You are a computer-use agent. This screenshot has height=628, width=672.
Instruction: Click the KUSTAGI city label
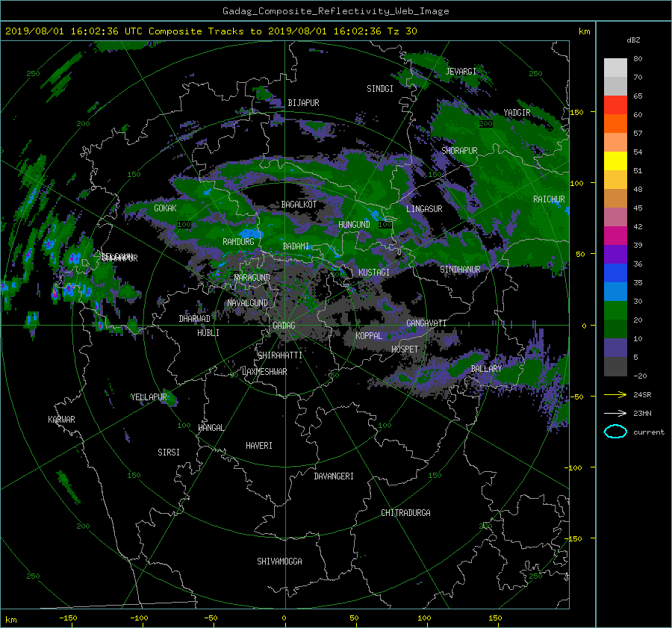tap(374, 273)
